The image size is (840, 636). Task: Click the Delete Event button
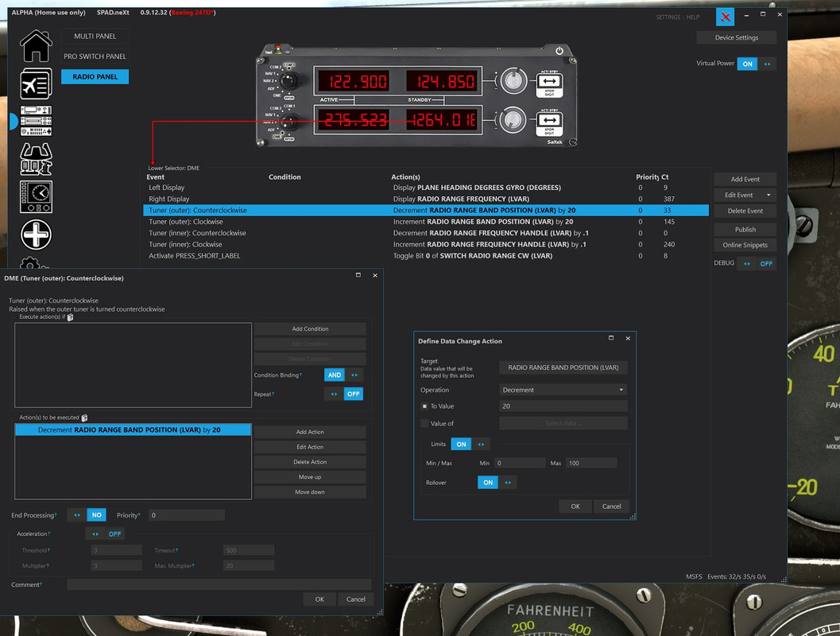pyautogui.click(x=745, y=211)
